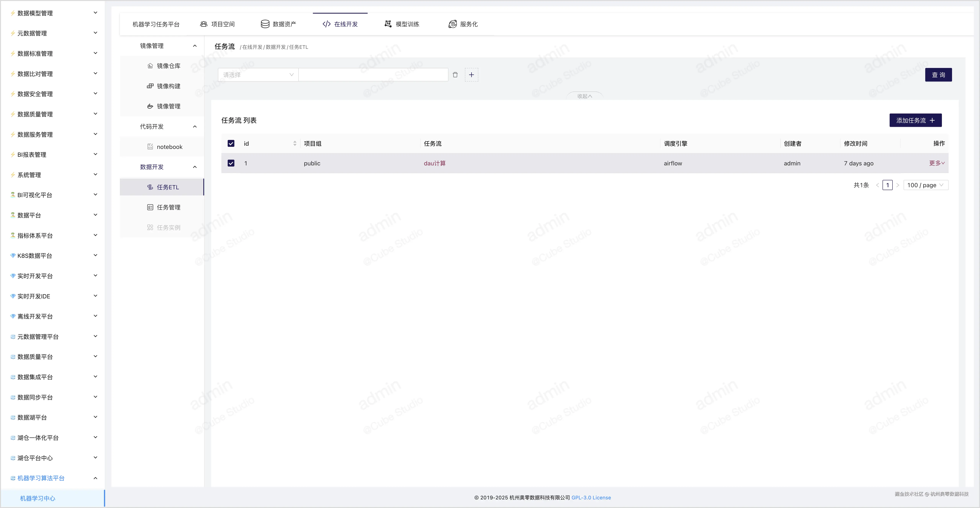Click the plus icon to add filter condition

[x=471, y=75]
